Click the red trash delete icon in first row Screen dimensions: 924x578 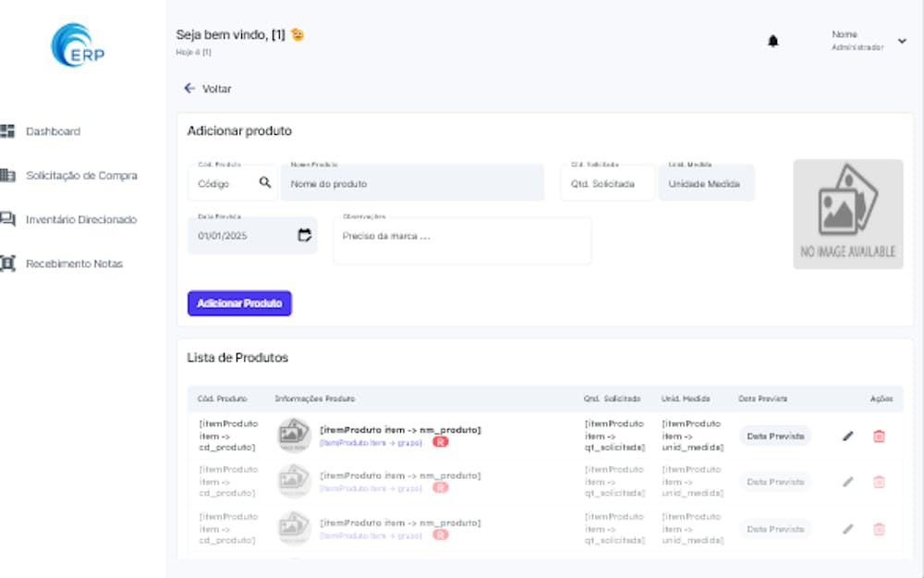(879, 437)
